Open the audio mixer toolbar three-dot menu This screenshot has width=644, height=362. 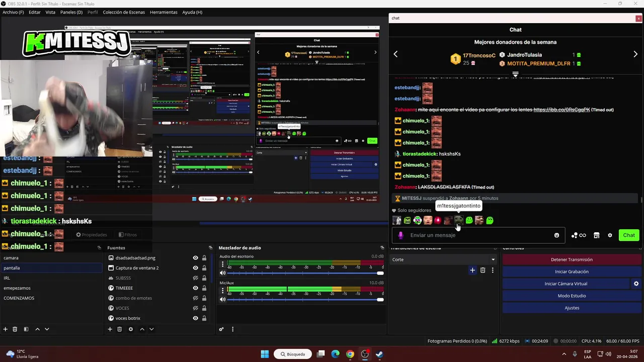click(232, 329)
